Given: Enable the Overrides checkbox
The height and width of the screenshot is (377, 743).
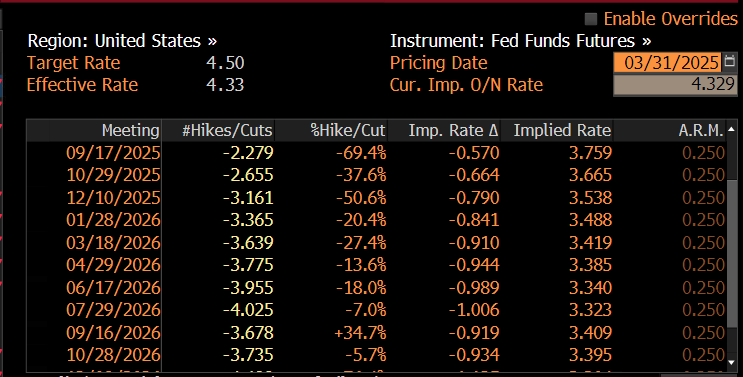Looking at the screenshot, I should tap(590, 19).
